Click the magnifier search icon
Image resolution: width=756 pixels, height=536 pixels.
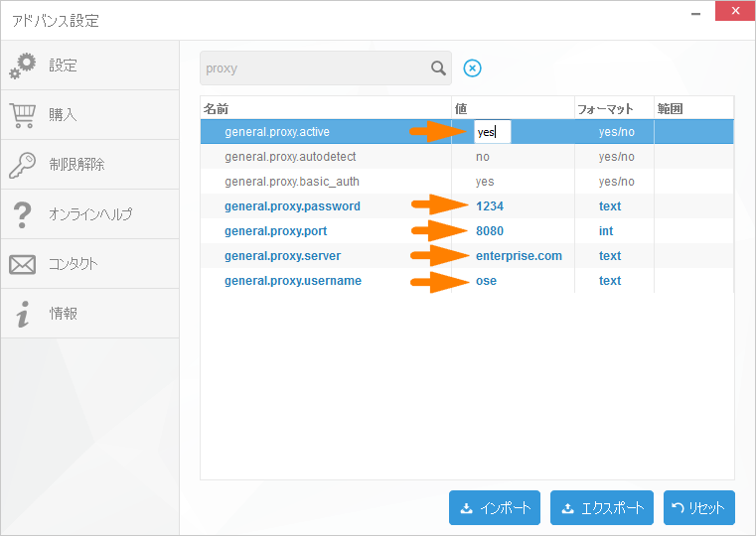pyautogui.click(x=438, y=67)
